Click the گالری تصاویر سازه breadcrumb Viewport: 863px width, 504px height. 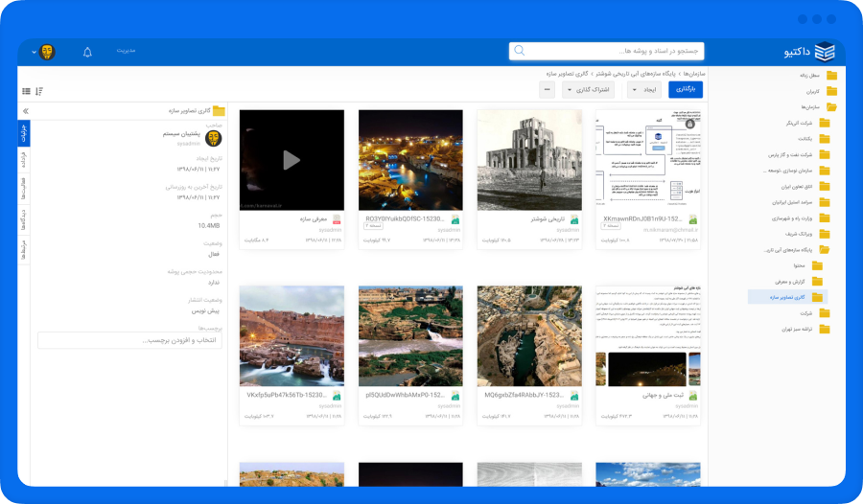(x=568, y=74)
